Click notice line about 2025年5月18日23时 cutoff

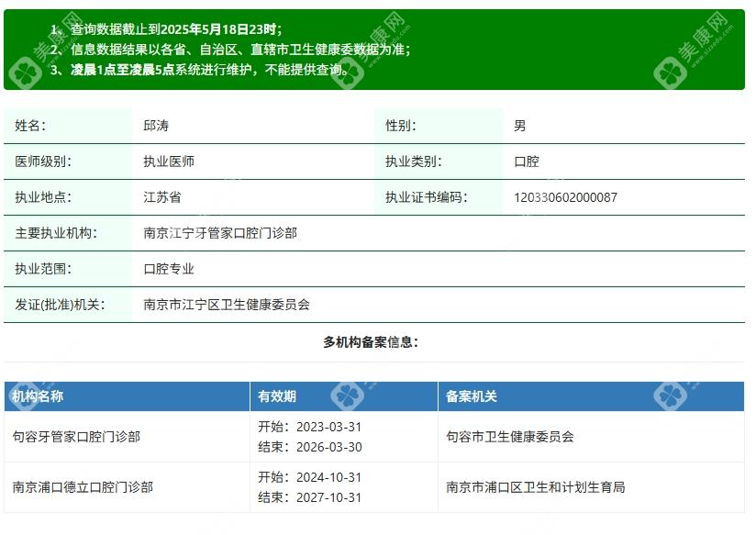(x=166, y=29)
